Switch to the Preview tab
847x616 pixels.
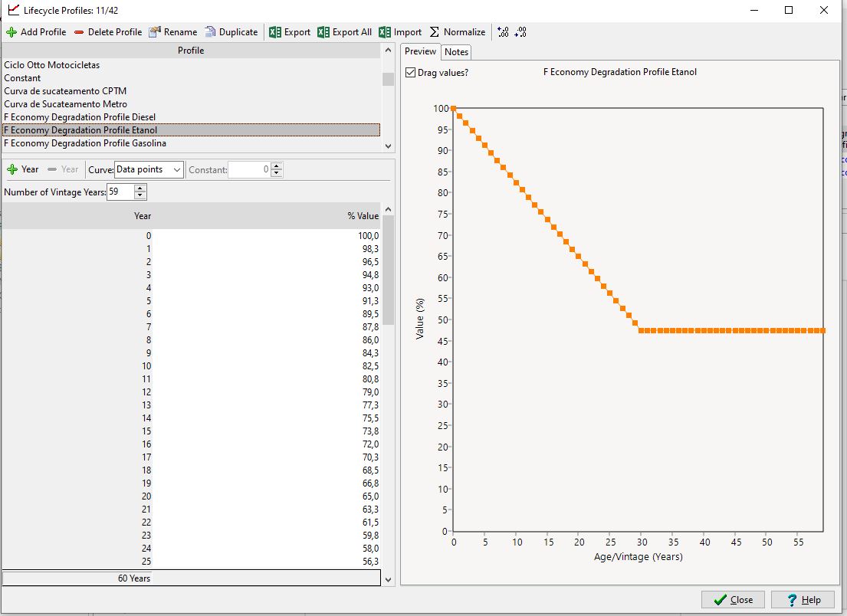click(x=420, y=51)
